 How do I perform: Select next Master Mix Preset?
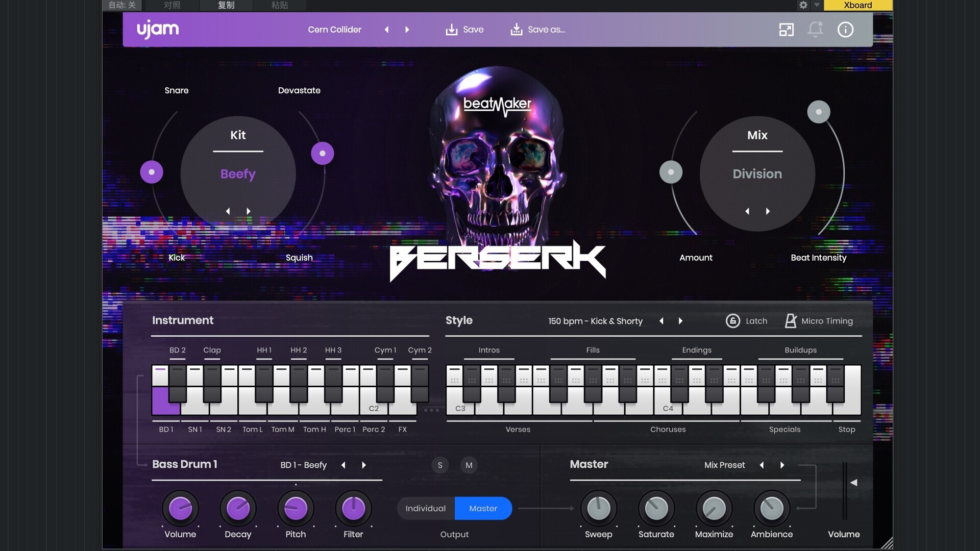(782, 465)
